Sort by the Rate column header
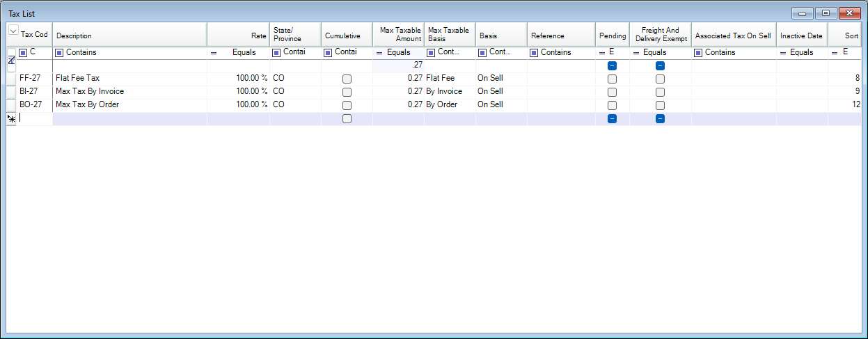The width and height of the screenshot is (868, 339). pos(238,36)
